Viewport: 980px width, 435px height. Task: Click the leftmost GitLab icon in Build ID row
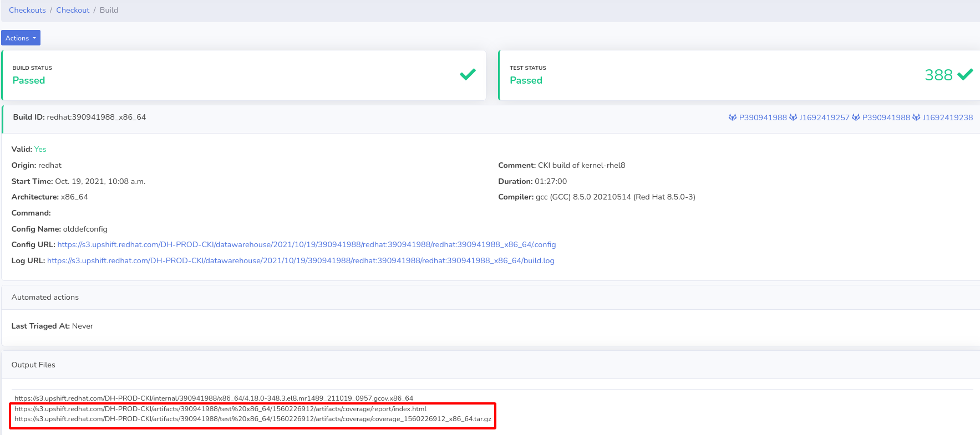coord(733,117)
